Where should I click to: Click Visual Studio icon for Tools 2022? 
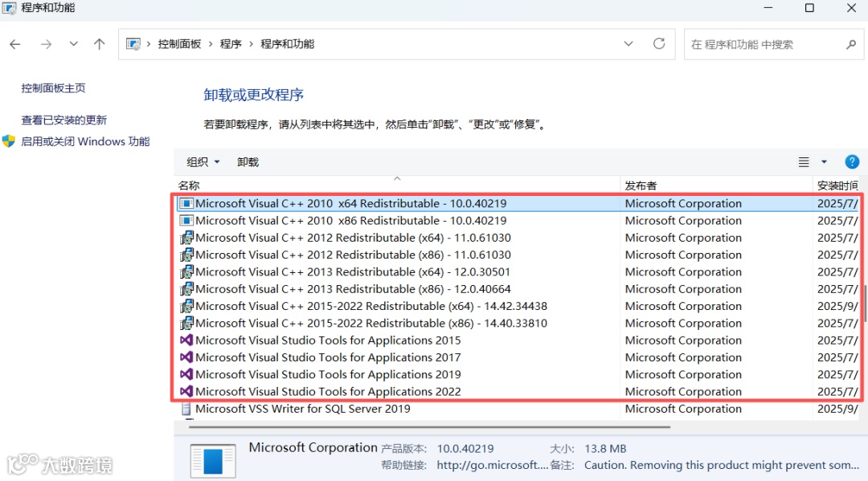tap(186, 392)
